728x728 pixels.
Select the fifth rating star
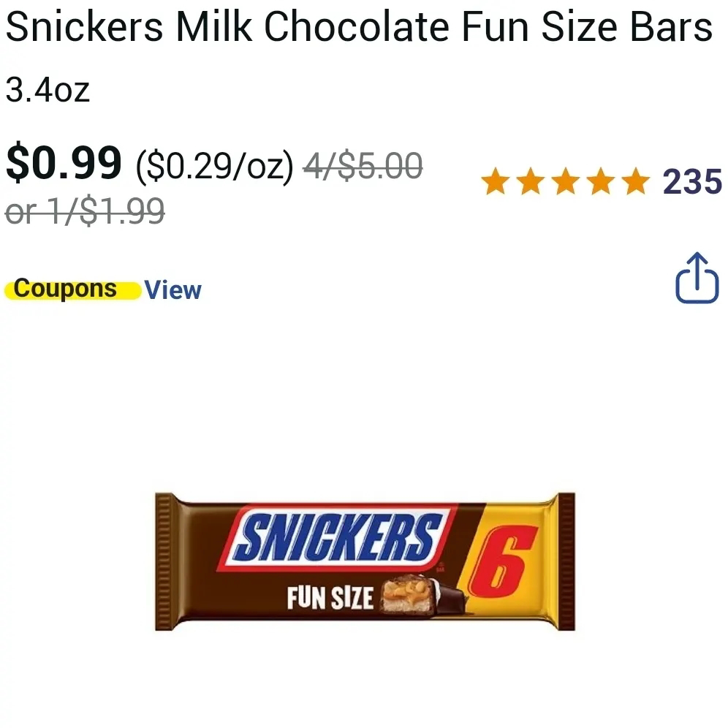(x=636, y=181)
